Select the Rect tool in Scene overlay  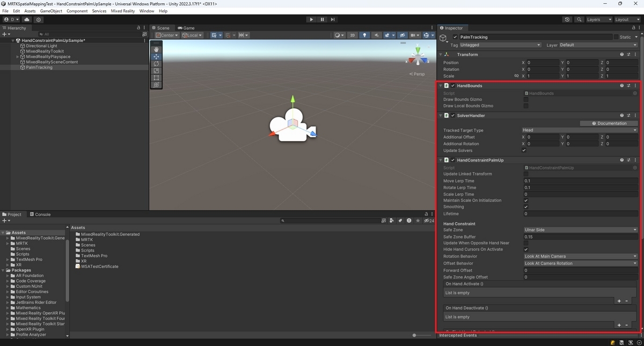coord(156,78)
